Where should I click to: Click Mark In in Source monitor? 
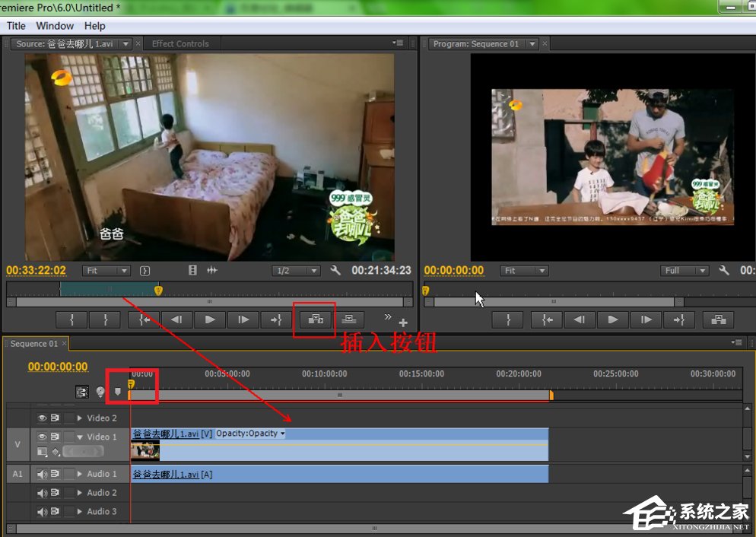[x=72, y=319]
